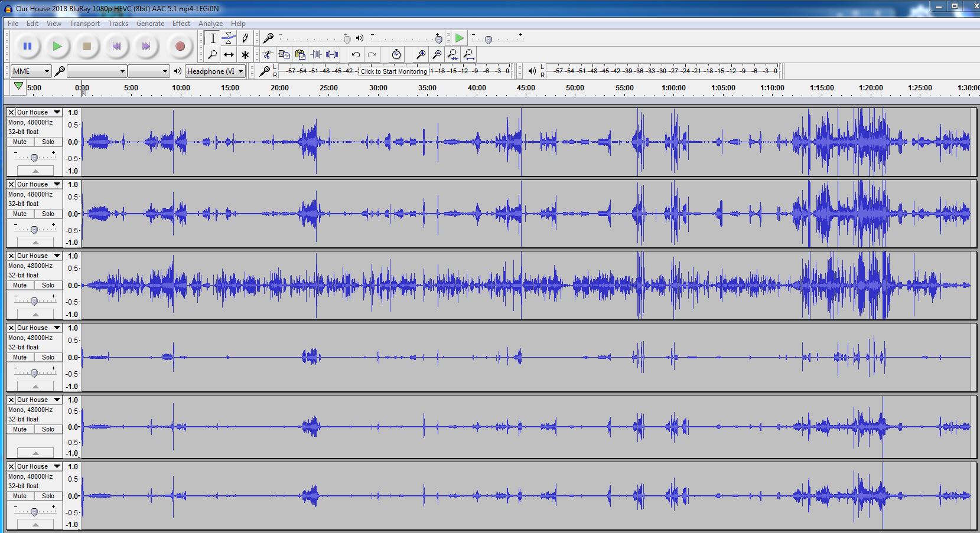Mute the first Our House track
This screenshot has width=980, height=533.
pyautogui.click(x=20, y=142)
